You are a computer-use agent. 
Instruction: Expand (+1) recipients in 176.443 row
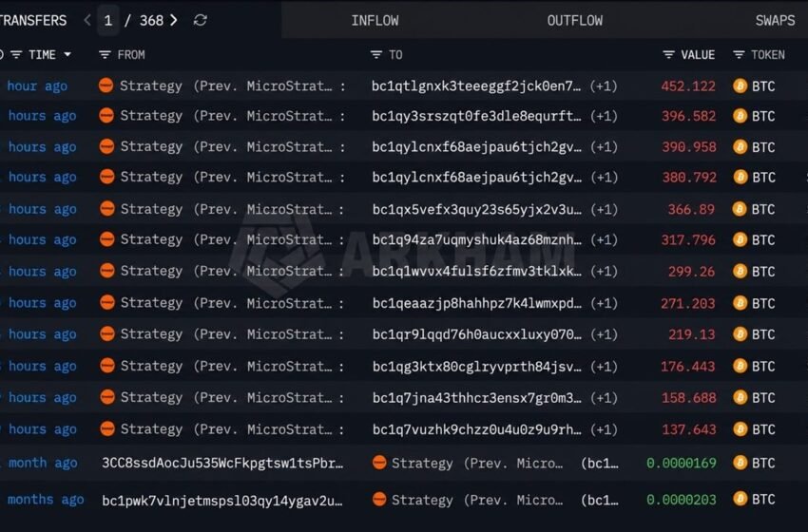click(604, 367)
